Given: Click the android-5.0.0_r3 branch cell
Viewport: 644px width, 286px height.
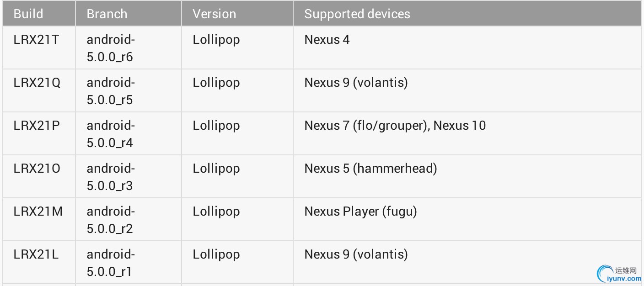Looking at the screenshot, I should [x=110, y=177].
